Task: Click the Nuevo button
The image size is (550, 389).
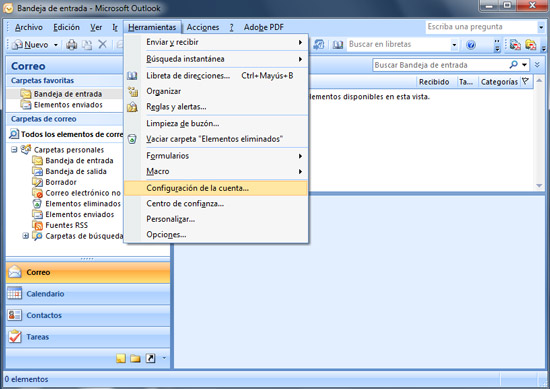Action: (31, 45)
